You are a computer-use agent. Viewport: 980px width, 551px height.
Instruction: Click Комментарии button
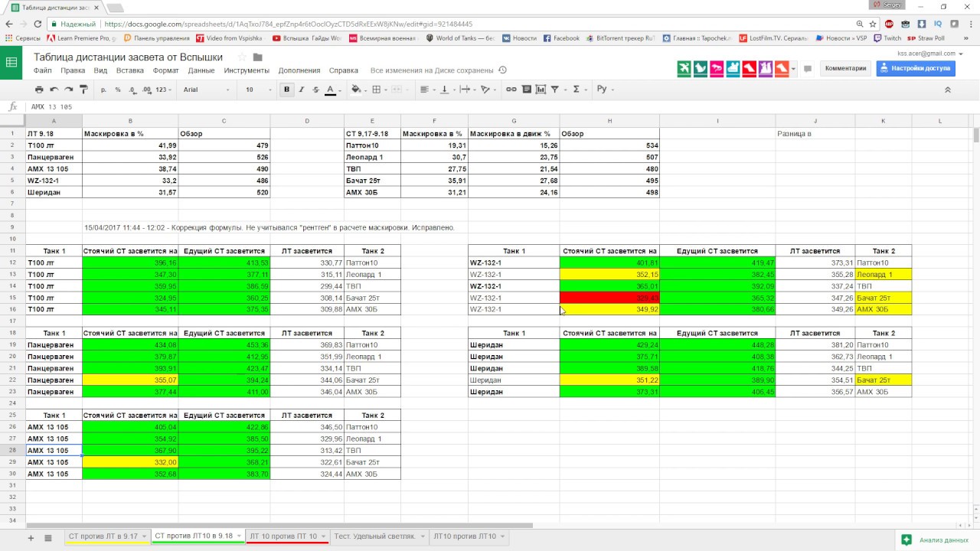point(845,68)
